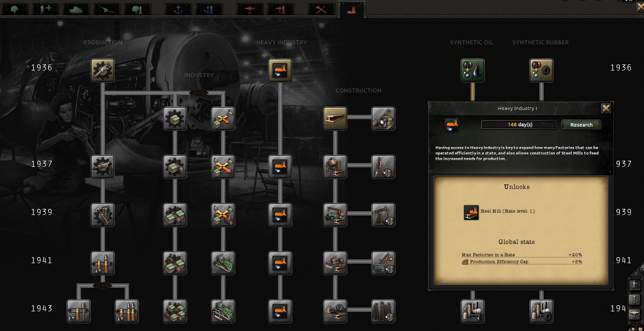
Task: Select the 1937 Dispersed Industry technology
Action: (x=223, y=167)
